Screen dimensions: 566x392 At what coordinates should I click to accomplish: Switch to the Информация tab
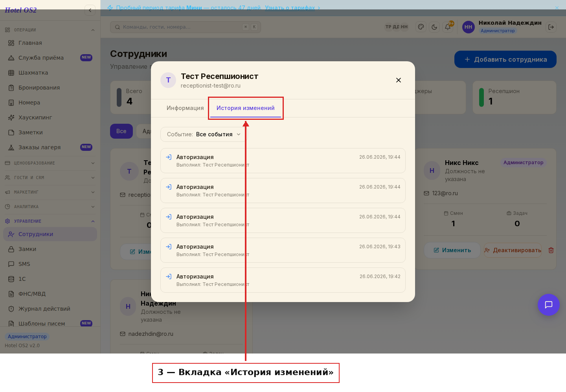coord(185,108)
